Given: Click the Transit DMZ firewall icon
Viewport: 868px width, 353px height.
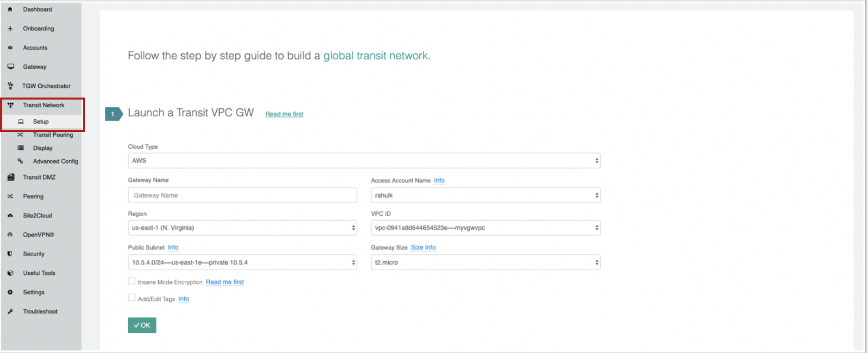Looking at the screenshot, I should [x=11, y=177].
